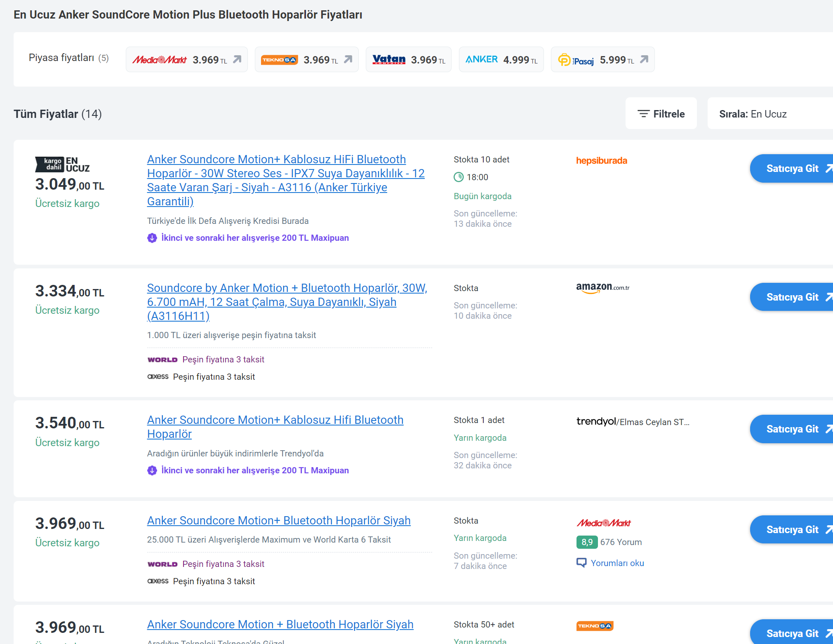Click Maxipuan icon in hepsiburada offer
Image resolution: width=833 pixels, height=644 pixels.
pyautogui.click(x=152, y=238)
